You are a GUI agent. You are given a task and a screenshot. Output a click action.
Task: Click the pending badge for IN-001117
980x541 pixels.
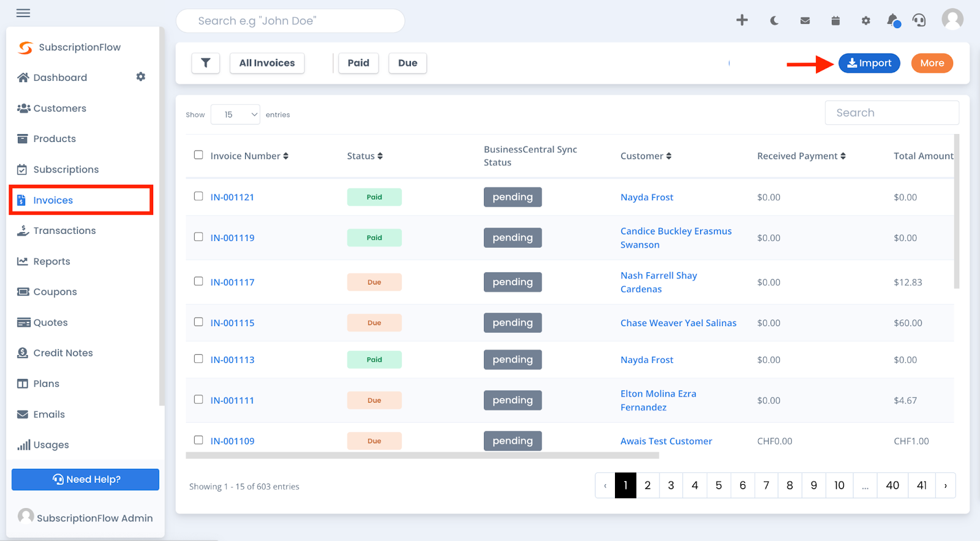[513, 282]
